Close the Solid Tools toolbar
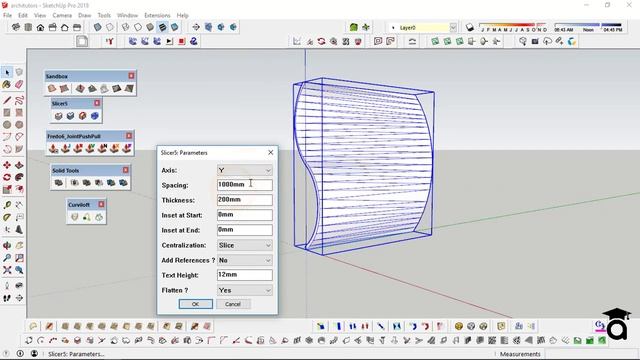The image size is (640, 360). (x=126, y=170)
